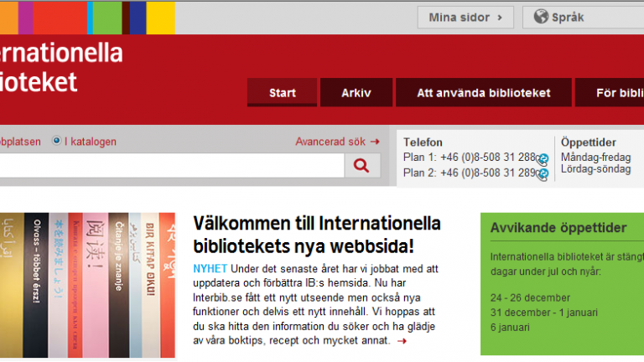
Task: Click the arrow next to Avancerad sök
Action: click(x=375, y=142)
